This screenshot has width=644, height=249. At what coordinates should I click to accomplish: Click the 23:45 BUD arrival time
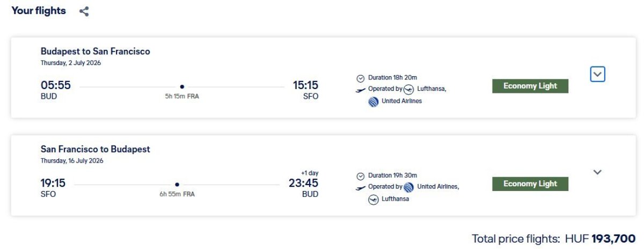coord(303,184)
